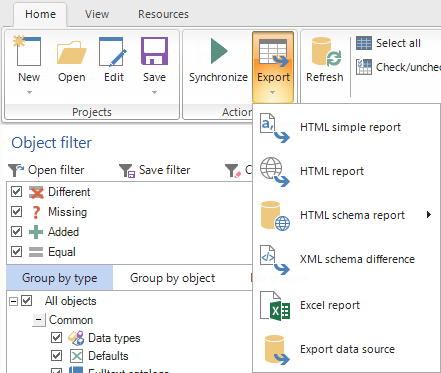The height and width of the screenshot is (373, 441).
Task: Select the All objects tree item
Action: [x=71, y=301]
